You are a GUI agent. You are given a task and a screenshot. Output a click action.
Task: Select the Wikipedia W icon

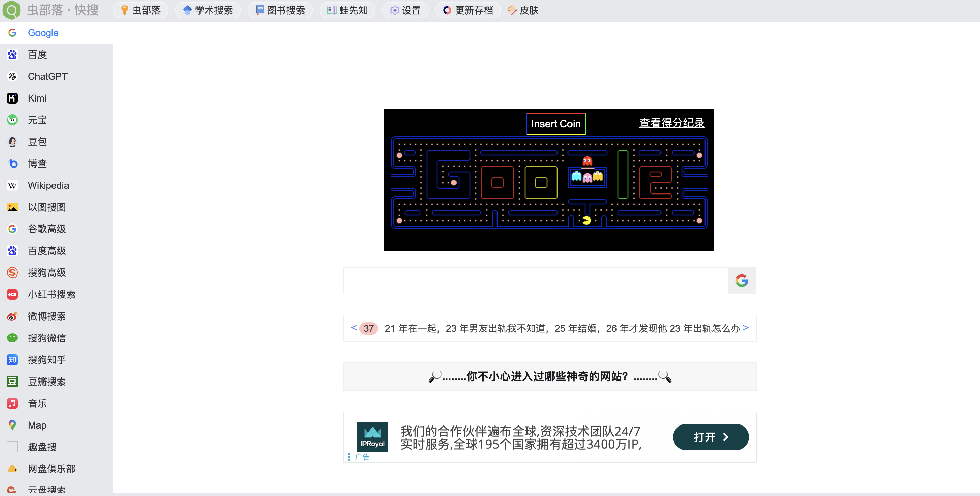point(12,185)
